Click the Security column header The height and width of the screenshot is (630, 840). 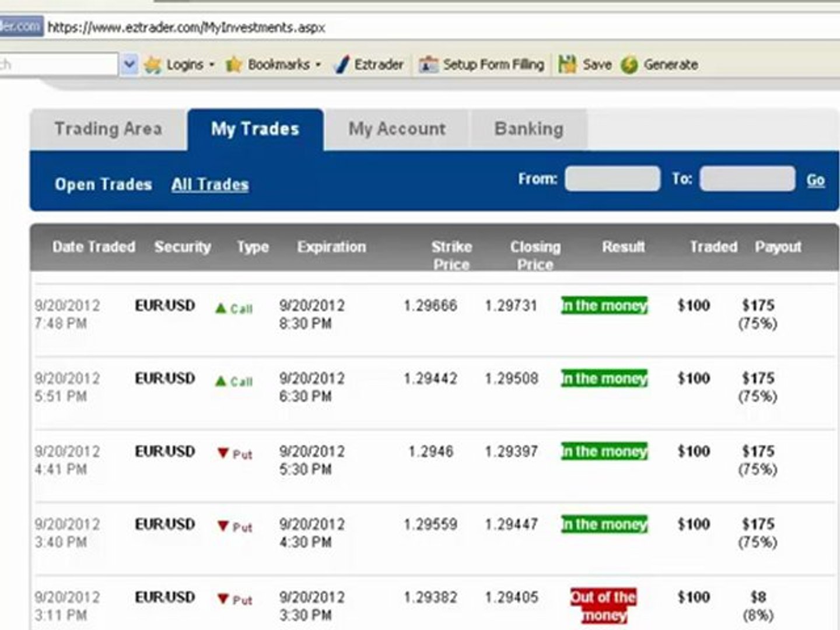point(183,247)
